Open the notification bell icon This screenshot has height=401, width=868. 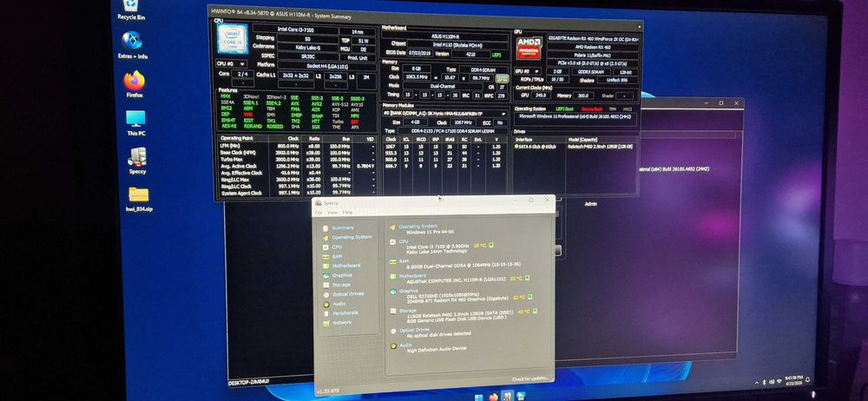pos(808,380)
